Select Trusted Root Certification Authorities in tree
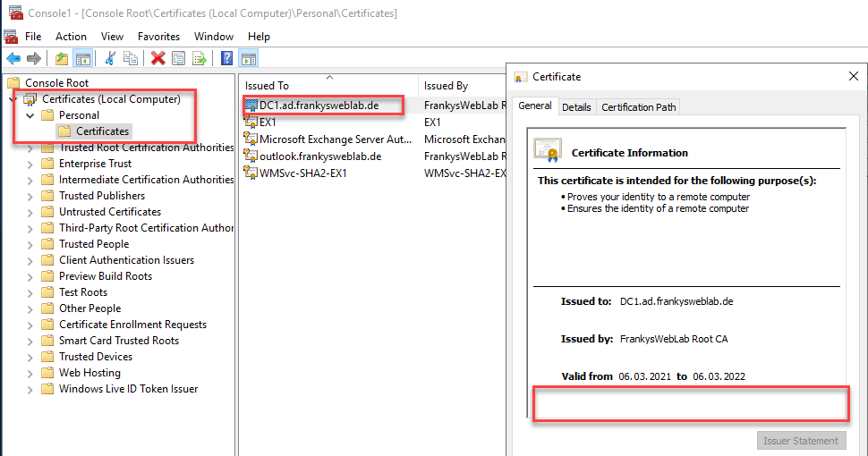 (x=147, y=148)
